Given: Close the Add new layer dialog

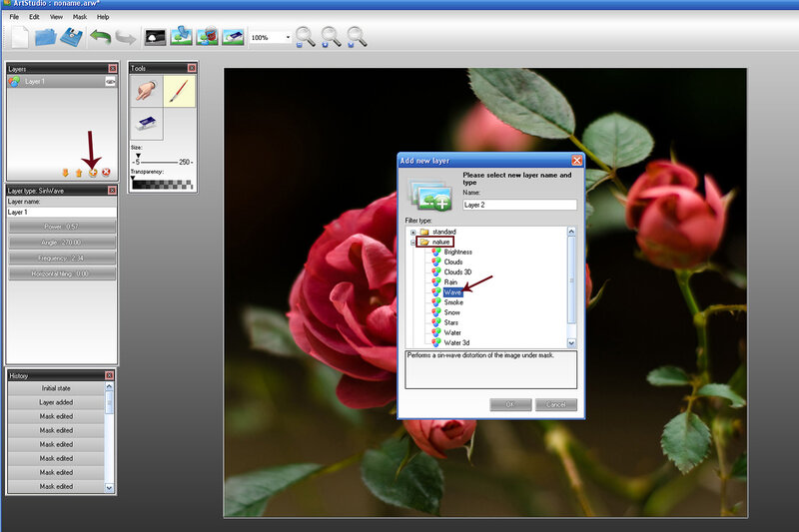Looking at the screenshot, I should [576, 161].
